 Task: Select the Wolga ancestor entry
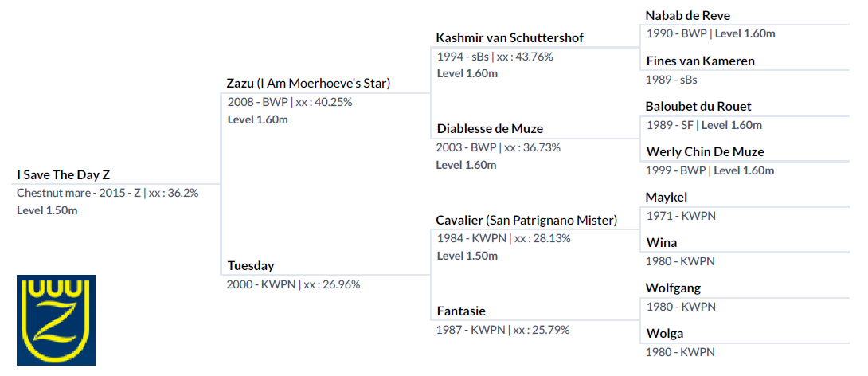pos(664,334)
